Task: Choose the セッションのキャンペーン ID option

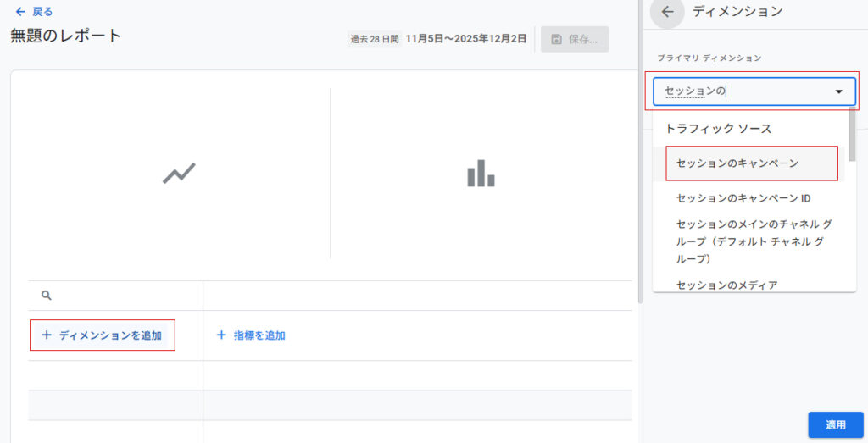Action: (743, 198)
